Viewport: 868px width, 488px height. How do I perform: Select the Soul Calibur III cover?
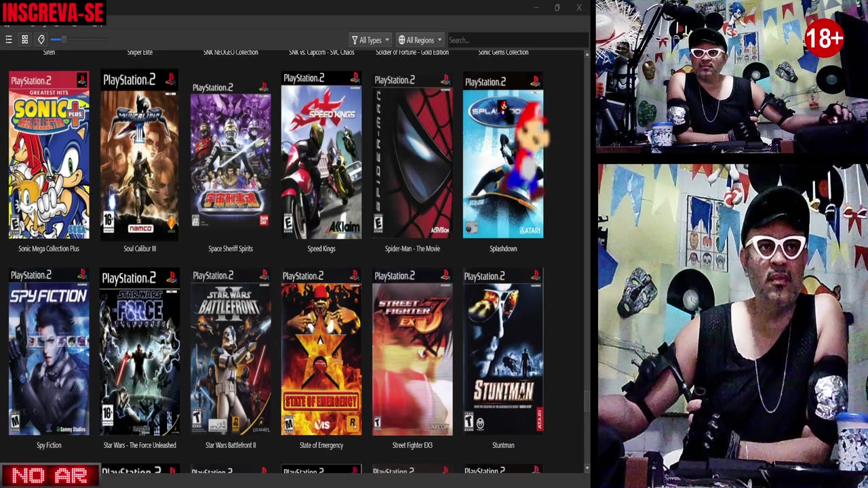[x=140, y=155]
